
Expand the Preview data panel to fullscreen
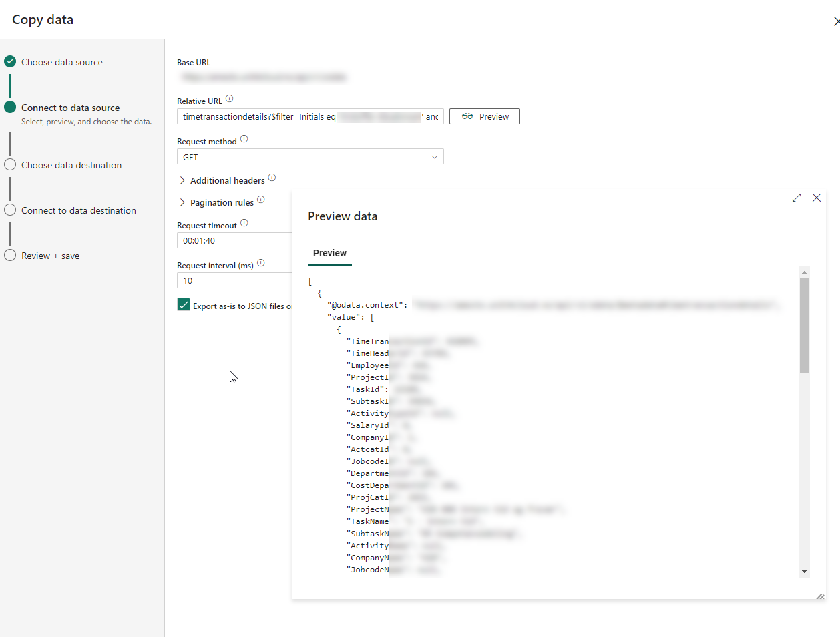(796, 198)
